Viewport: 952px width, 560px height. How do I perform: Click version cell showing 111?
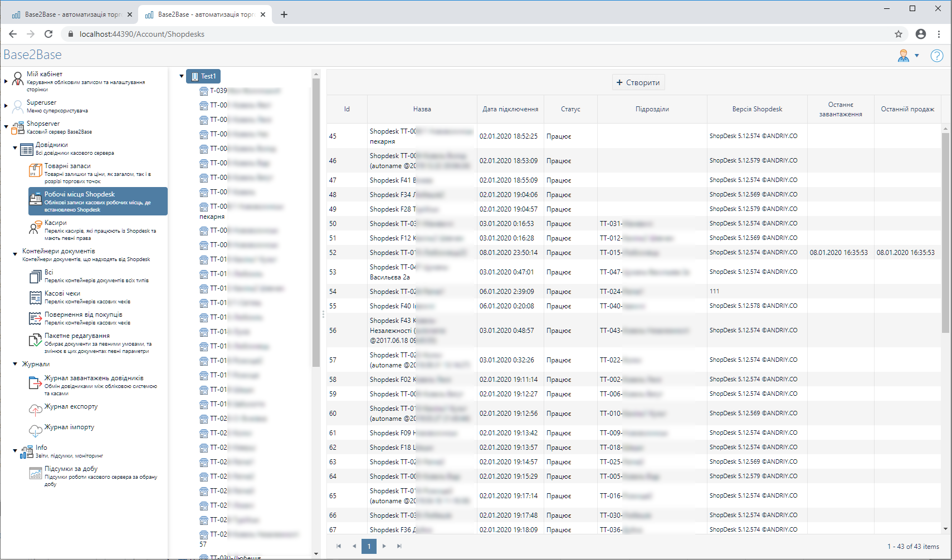(757, 292)
